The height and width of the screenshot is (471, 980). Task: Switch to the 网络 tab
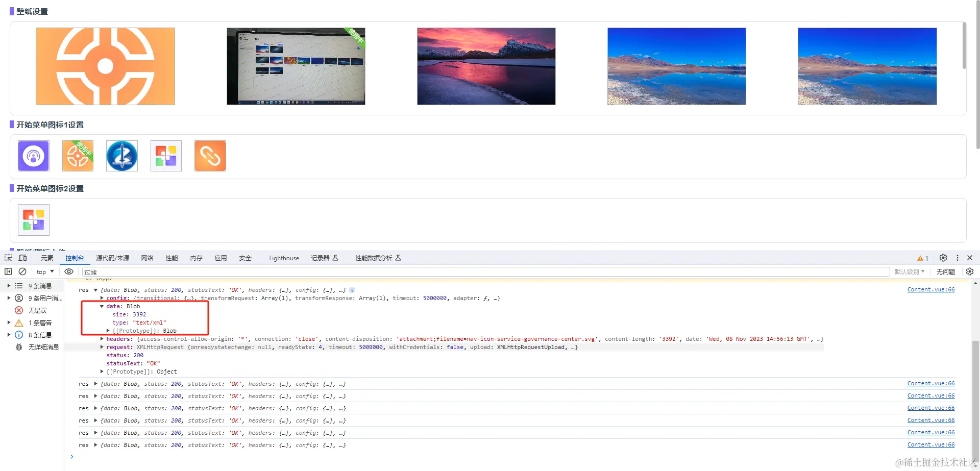(x=148, y=258)
